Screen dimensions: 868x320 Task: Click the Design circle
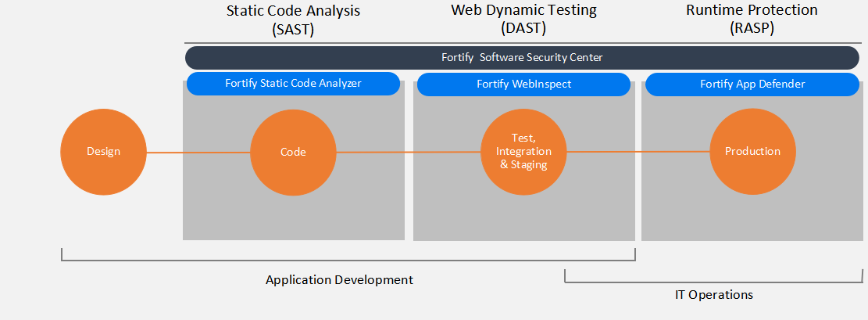tap(103, 152)
